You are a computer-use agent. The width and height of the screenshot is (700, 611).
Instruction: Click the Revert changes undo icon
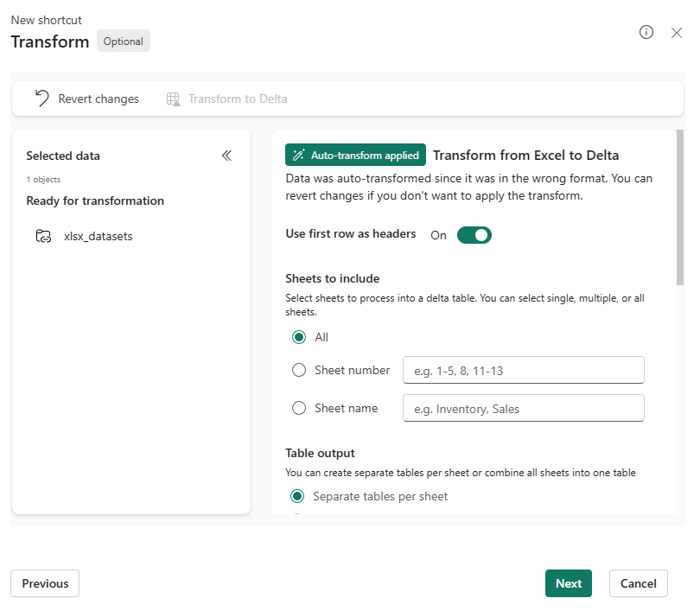pyautogui.click(x=41, y=99)
